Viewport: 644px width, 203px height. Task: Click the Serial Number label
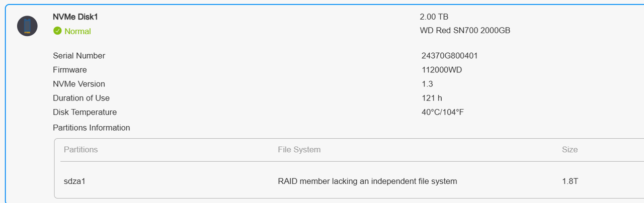click(x=79, y=56)
